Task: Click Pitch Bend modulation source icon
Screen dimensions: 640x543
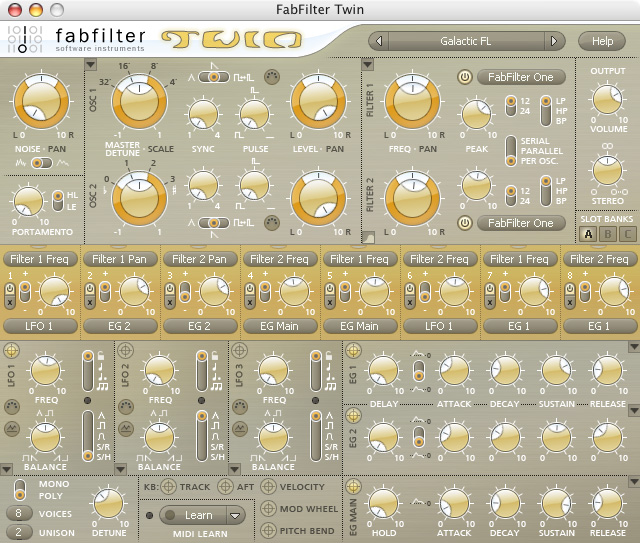Action: [x=268, y=531]
